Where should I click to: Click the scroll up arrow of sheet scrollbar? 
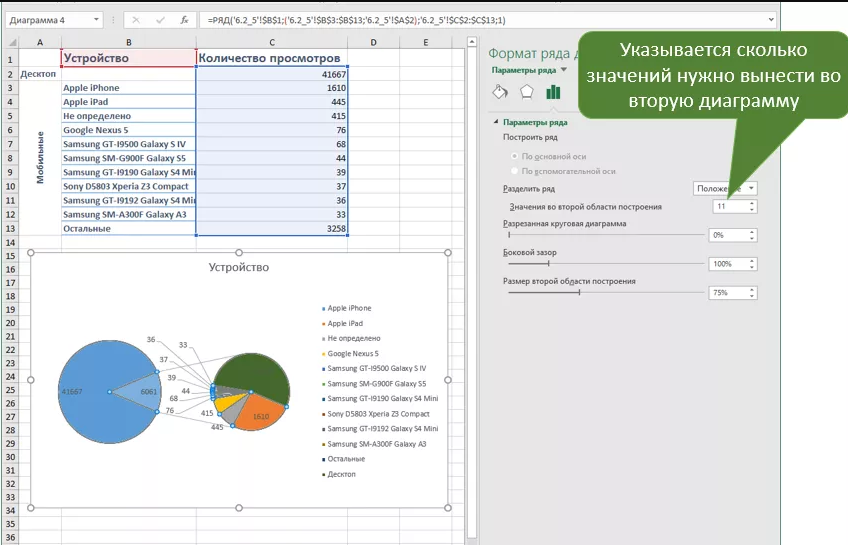472,42
